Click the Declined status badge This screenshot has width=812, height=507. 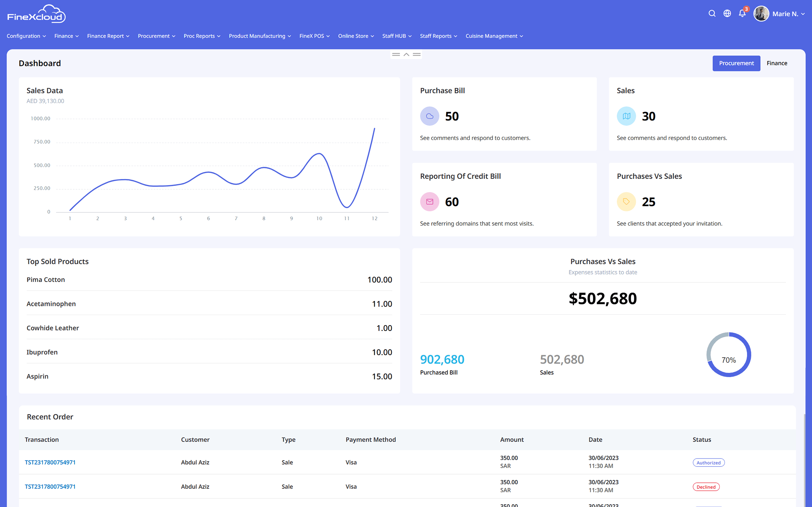[706, 487]
